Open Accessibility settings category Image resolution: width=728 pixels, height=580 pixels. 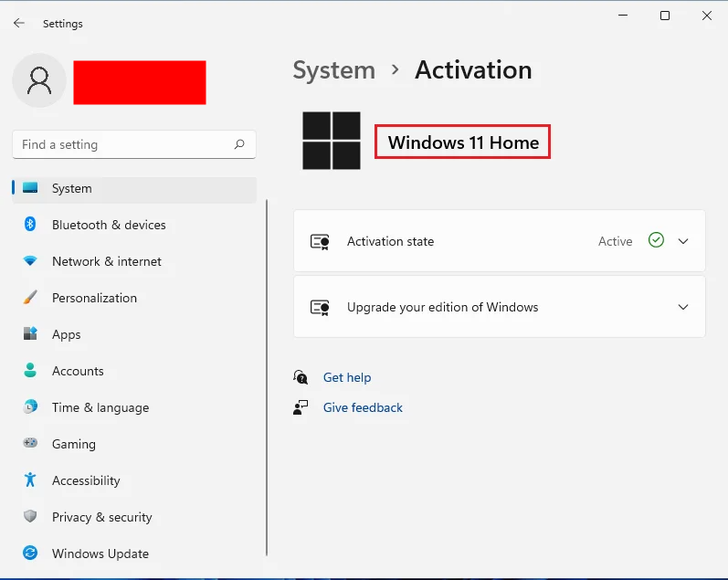tap(134, 480)
